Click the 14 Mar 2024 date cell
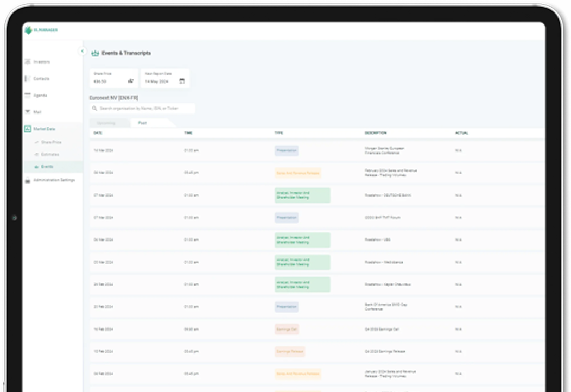571x392 pixels. pos(104,150)
